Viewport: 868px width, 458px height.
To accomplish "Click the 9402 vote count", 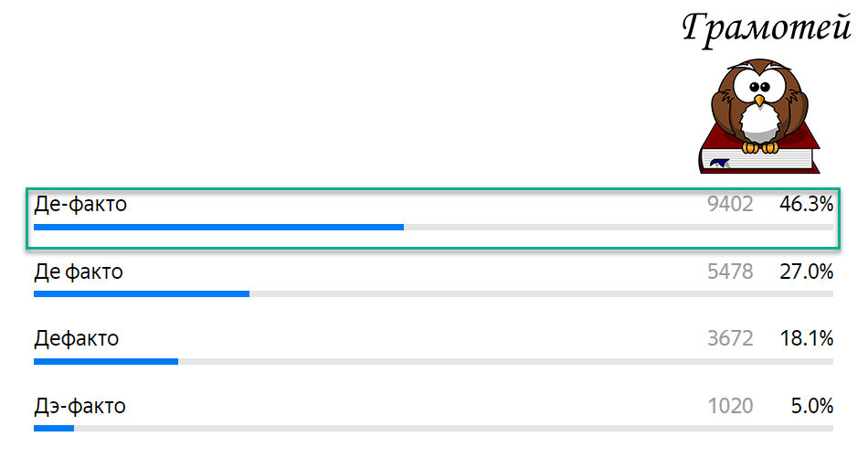I will (x=730, y=205).
